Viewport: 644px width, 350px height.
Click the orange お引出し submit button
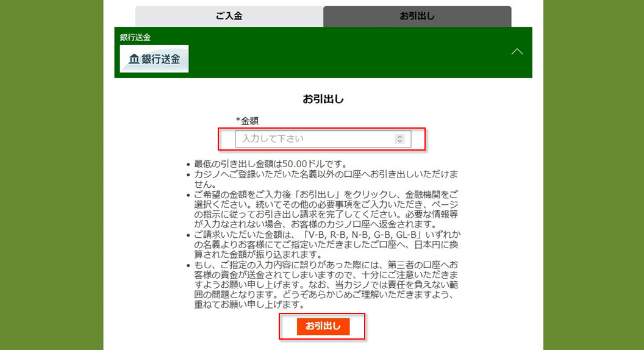(323, 326)
